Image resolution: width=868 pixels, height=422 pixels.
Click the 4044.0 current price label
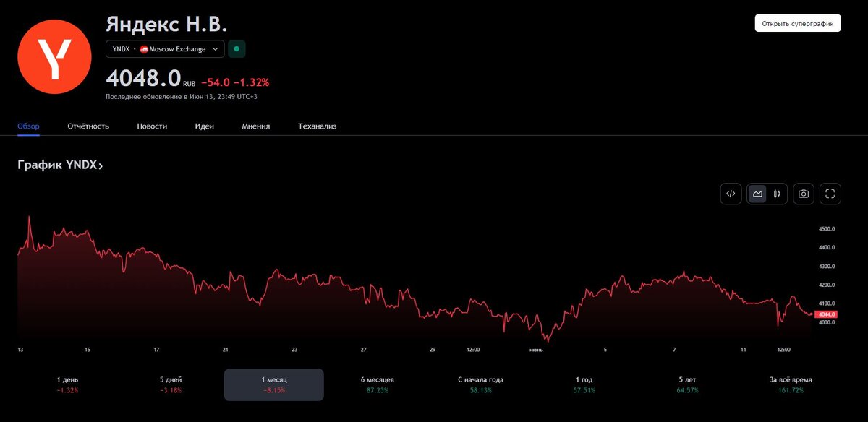[825, 314]
